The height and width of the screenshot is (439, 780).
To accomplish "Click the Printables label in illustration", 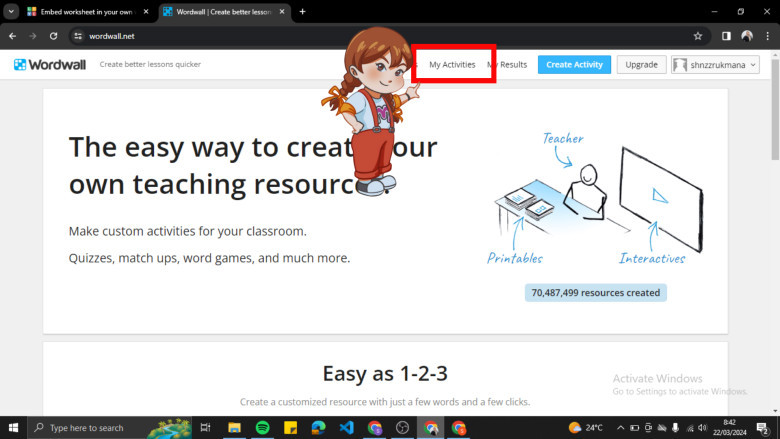I will (x=515, y=258).
